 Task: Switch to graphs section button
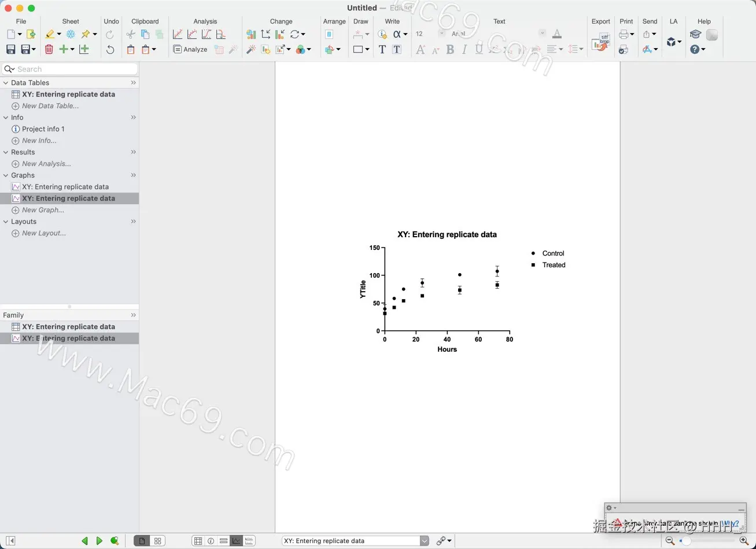pyautogui.click(x=236, y=541)
